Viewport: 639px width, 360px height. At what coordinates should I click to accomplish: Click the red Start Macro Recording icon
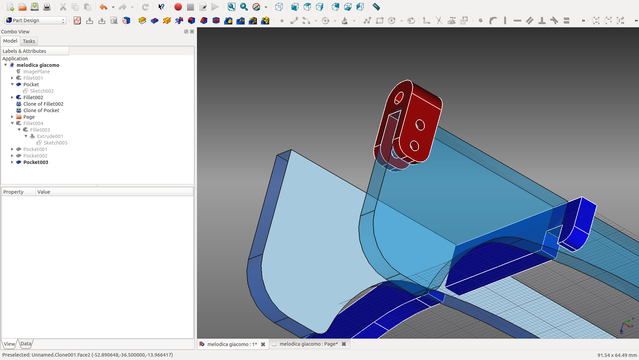[178, 7]
